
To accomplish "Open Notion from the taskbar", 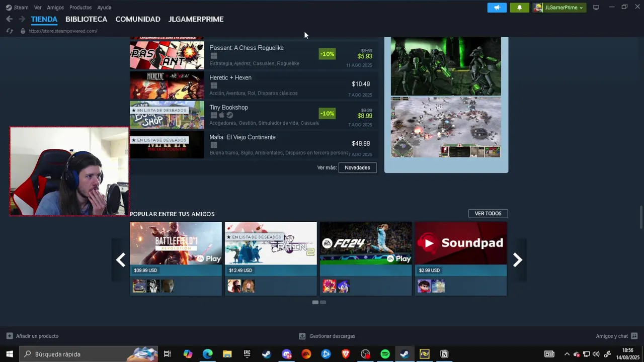I will point(444,354).
